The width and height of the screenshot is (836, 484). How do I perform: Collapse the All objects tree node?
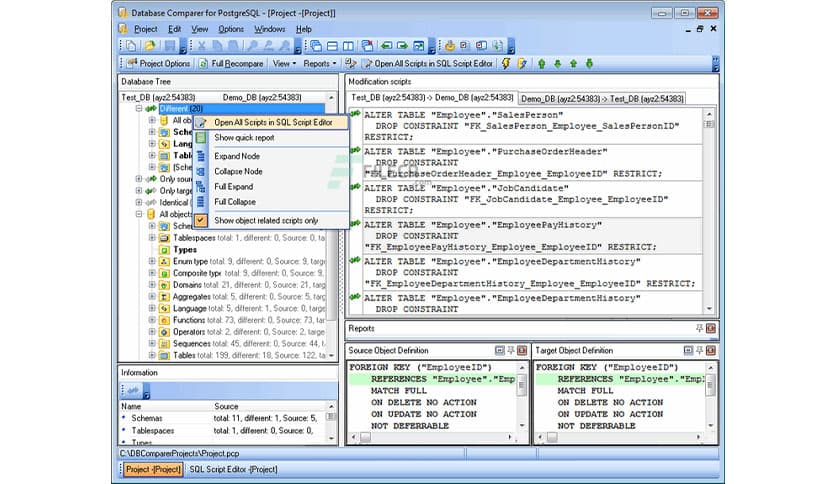coord(139,214)
